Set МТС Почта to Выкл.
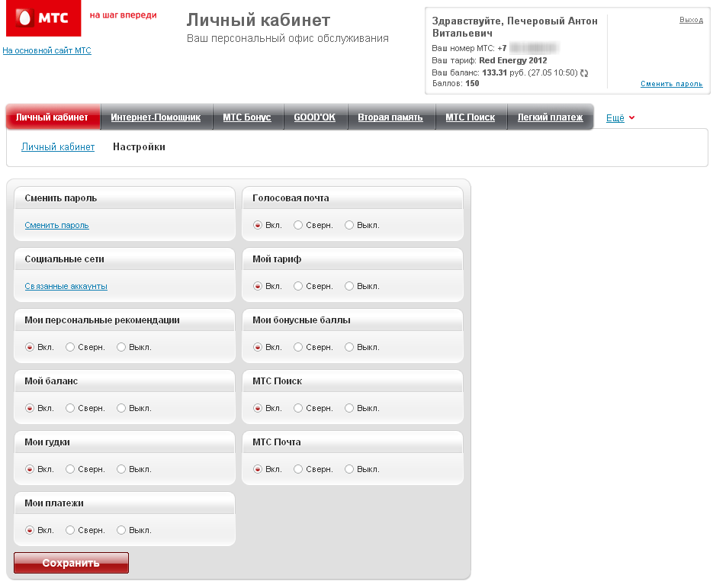The width and height of the screenshot is (713, 588). click(349, 469)
